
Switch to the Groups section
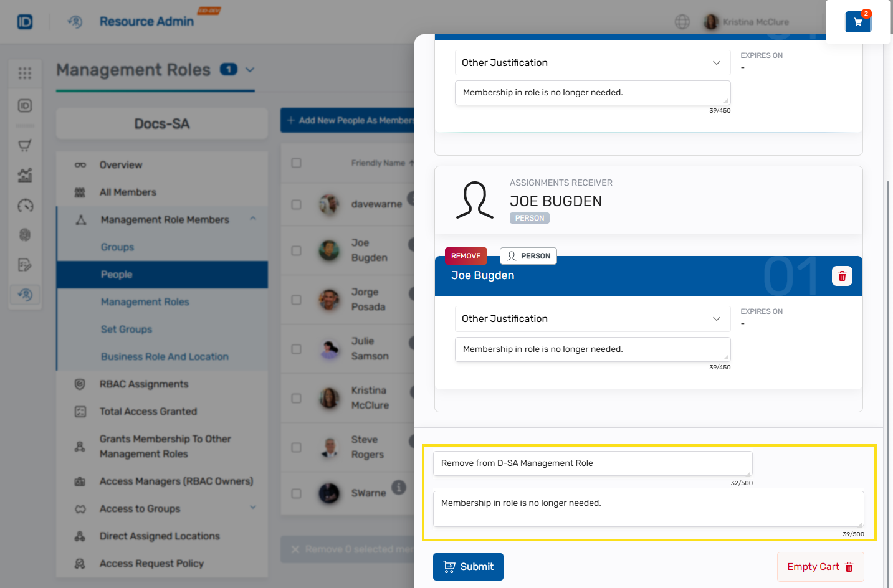point(116,247)
